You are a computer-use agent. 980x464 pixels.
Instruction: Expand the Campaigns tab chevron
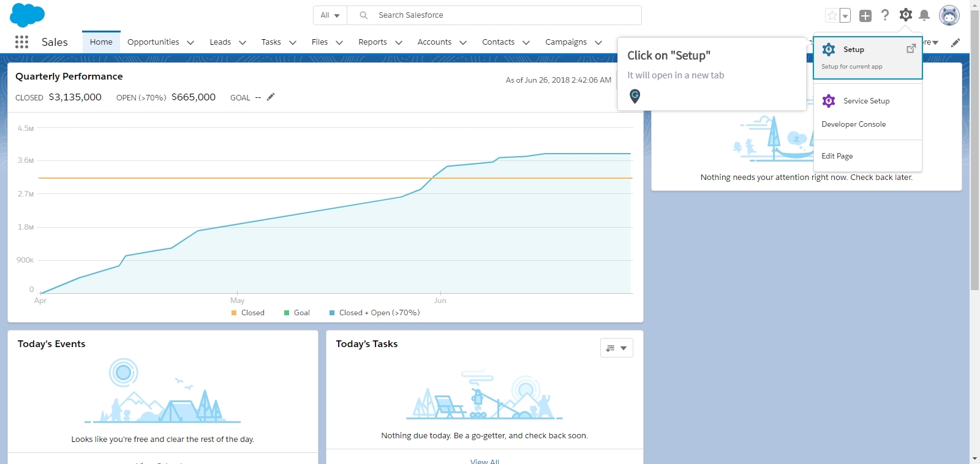point(598,43)
